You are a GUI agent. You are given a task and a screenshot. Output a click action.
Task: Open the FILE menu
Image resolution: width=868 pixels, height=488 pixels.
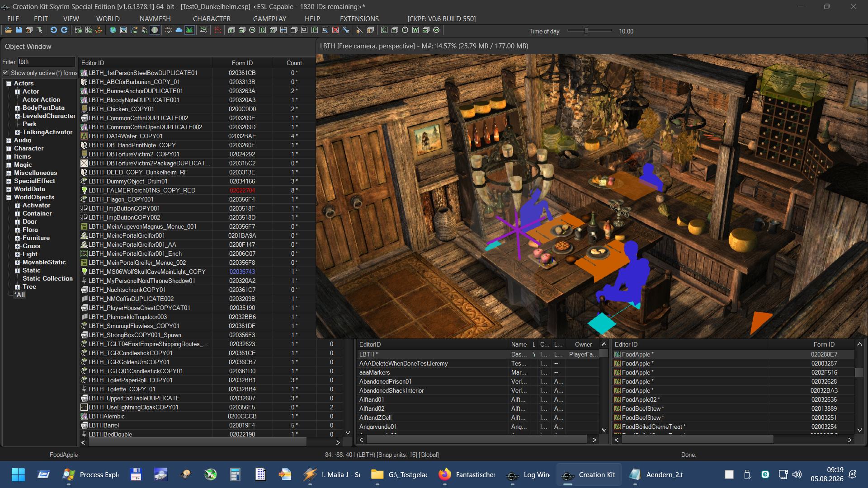click(13, 19)
